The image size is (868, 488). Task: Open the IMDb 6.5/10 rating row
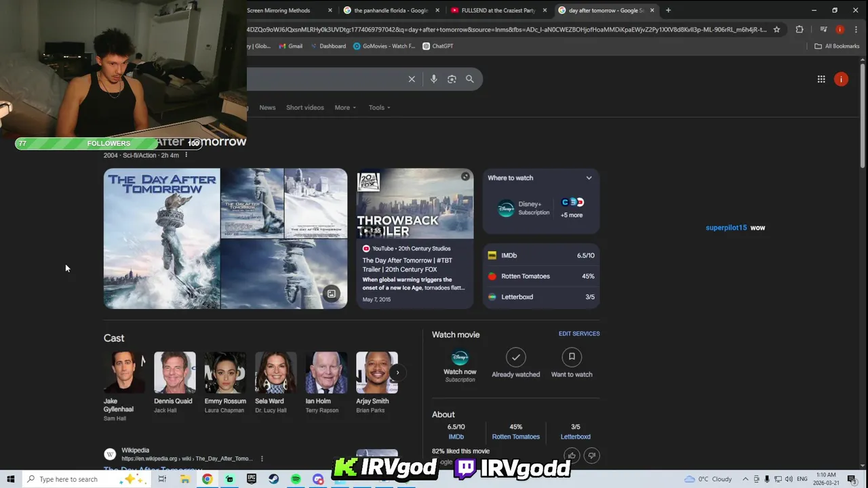[541, 256]
